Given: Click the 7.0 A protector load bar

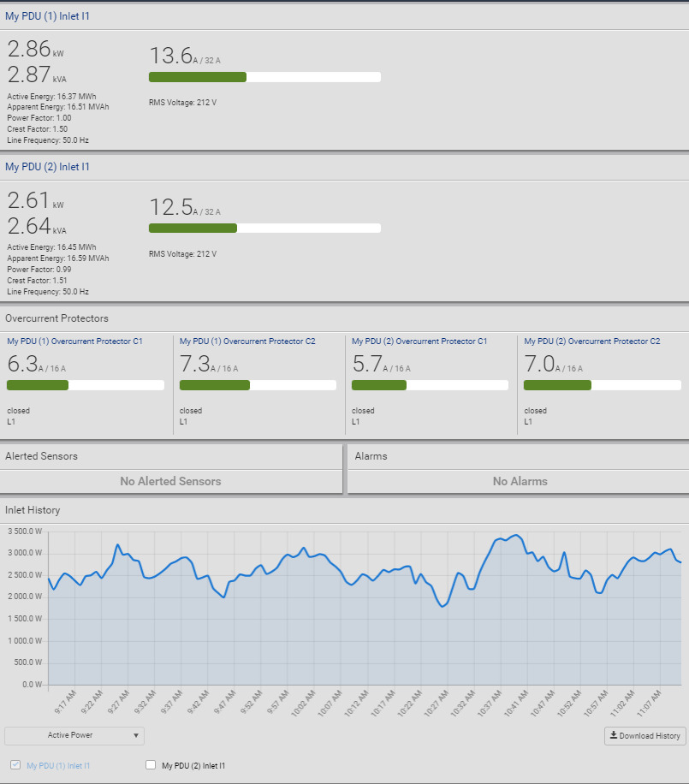Looking at the screenshot, I should [602, 385].
